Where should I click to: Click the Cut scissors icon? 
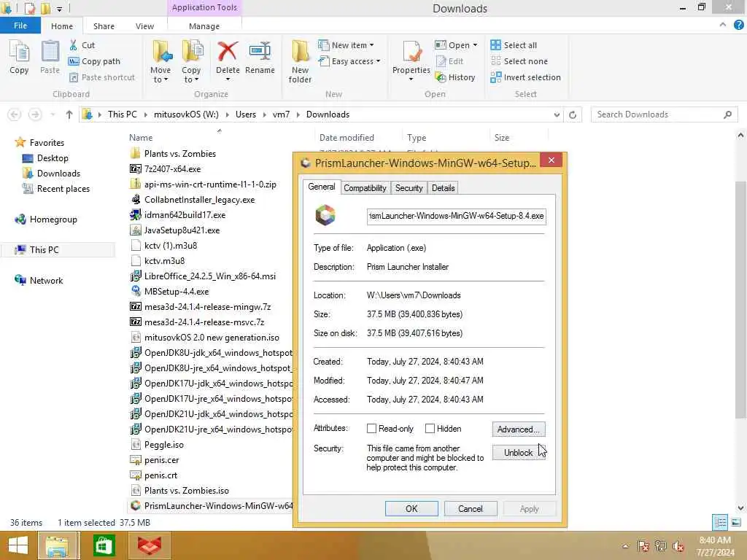74,44
